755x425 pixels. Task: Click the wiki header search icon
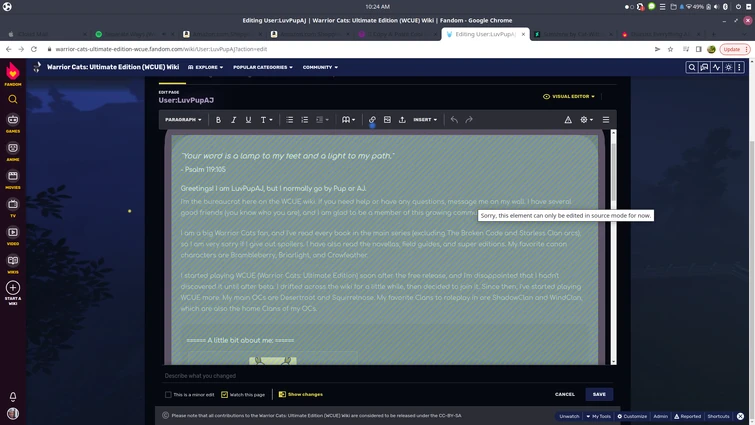[692, 67]
